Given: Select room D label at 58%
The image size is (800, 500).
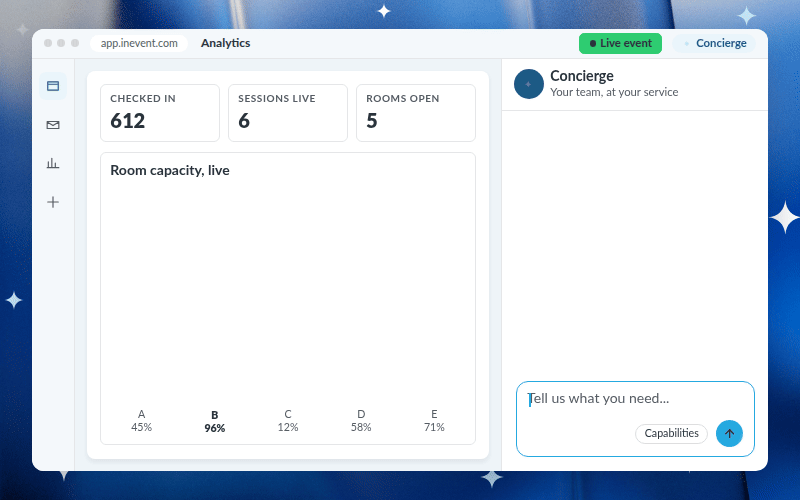Looking at the screenshot, I should [x=361, y=421].
